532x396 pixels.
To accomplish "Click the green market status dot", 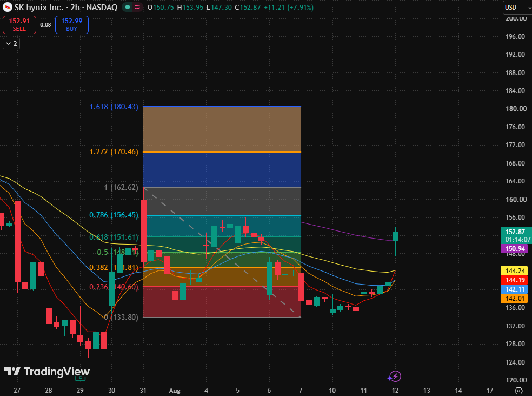I will point(127,7).
